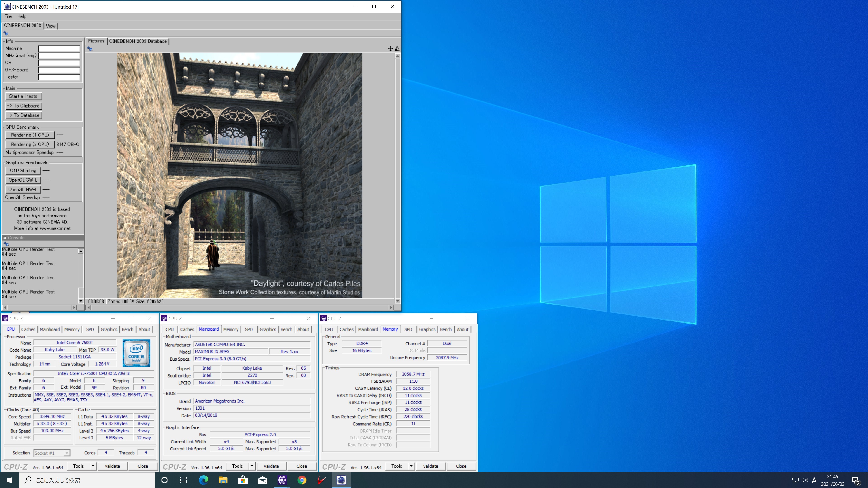Viewport: 868px width, 488px height.
Task: Click the pin icon in Pictures panel toolbar
Action: (x=90, y=49)
